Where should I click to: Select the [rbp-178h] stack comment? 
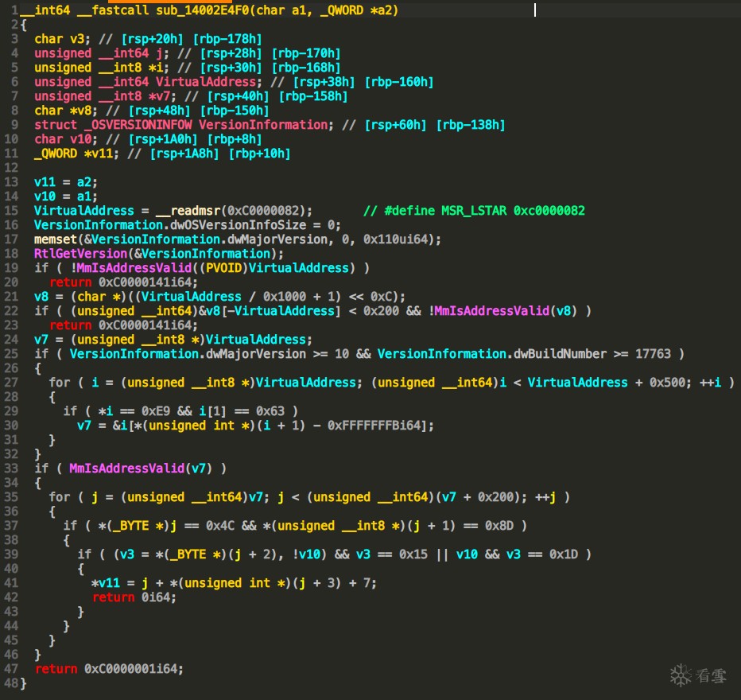pyautogui.click(x=227, y=39)
